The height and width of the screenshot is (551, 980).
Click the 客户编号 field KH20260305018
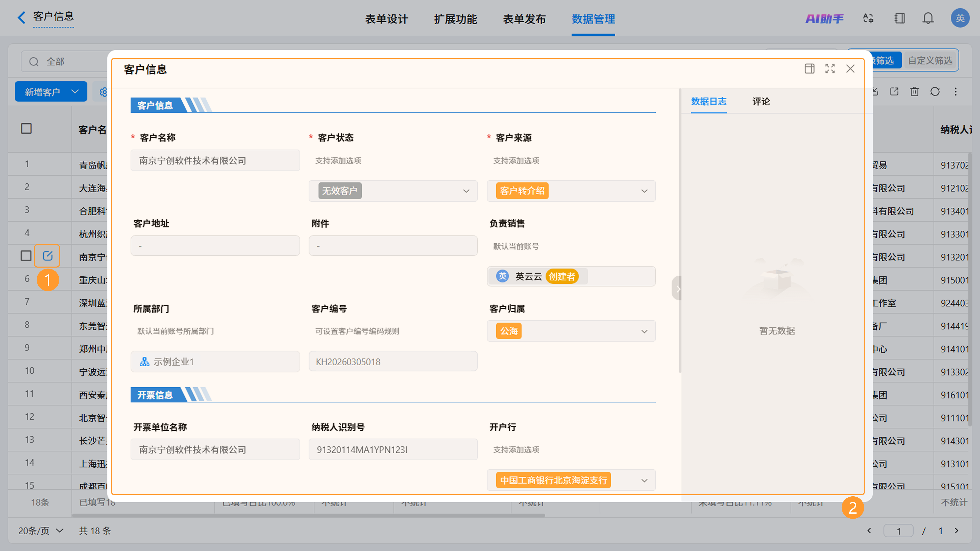coord(393,362)
